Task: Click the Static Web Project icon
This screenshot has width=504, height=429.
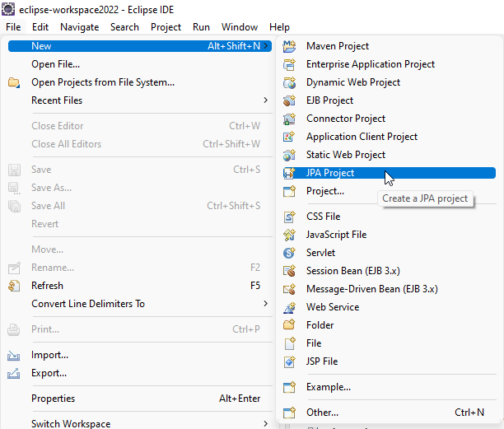Action: coord(289,155)
